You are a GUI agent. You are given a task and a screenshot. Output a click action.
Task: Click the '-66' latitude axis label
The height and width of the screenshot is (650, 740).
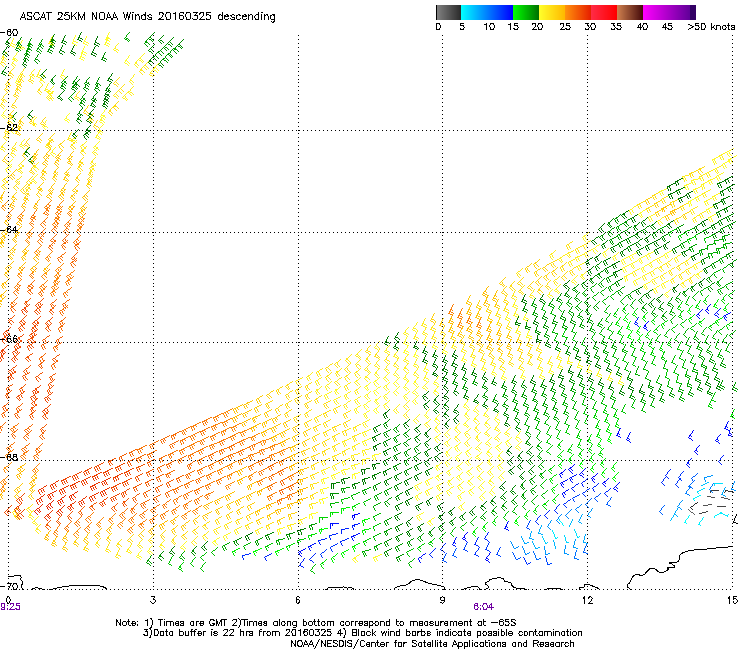(9, 339)
